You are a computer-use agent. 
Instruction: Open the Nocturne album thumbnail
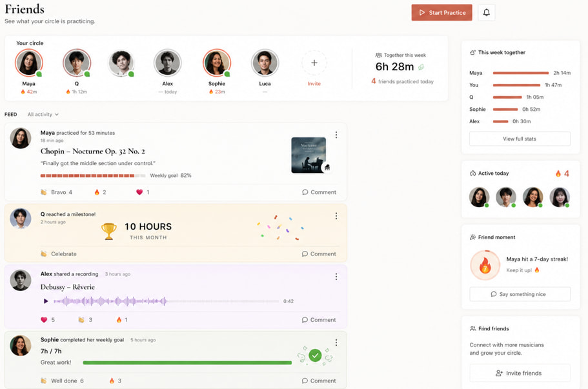[309, 155]
